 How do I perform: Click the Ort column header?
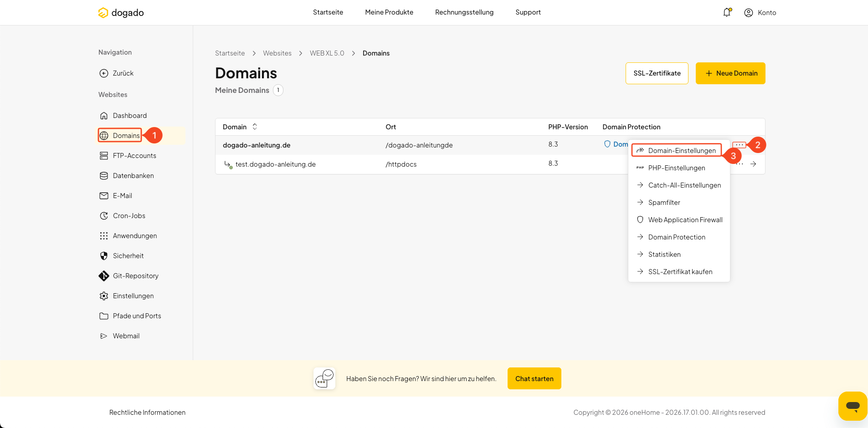(391, 127)
